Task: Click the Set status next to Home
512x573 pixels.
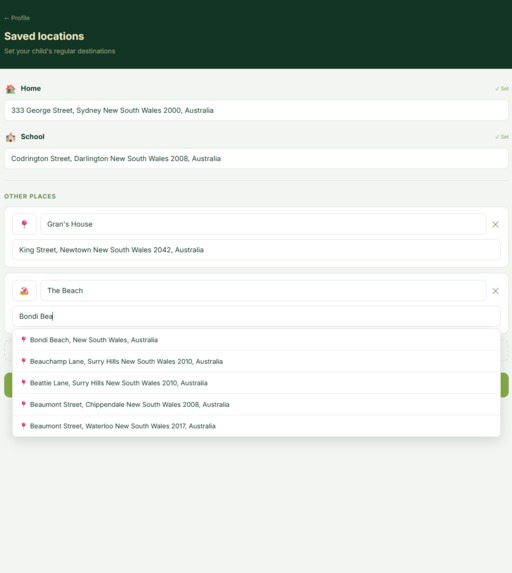Action: [x=502, y=88]
